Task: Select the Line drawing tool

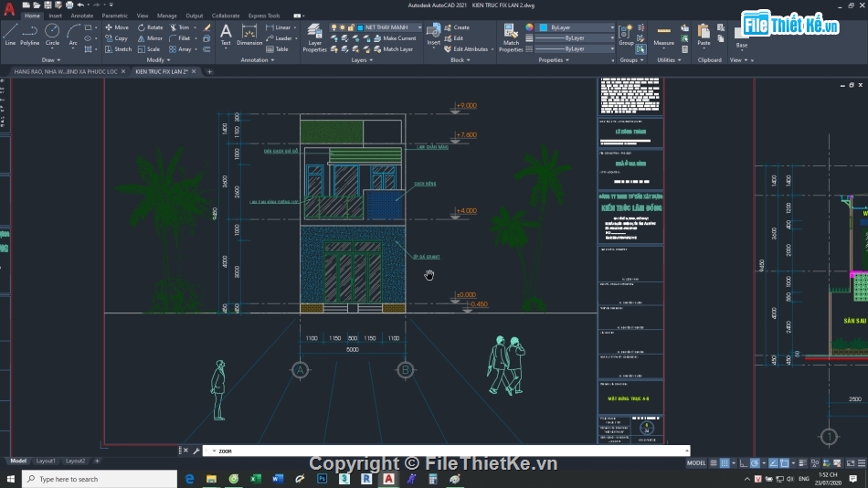Action: click(x=10, y=35)
